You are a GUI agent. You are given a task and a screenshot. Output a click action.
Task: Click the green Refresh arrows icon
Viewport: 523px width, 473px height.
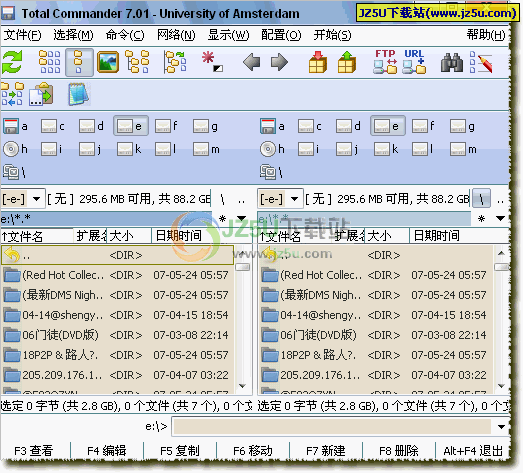[12, 62]
